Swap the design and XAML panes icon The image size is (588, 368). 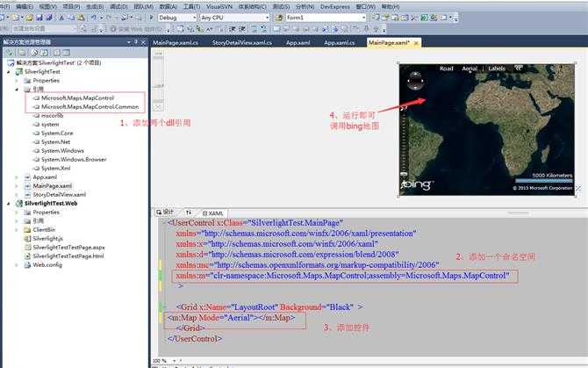tap(189, 213)
